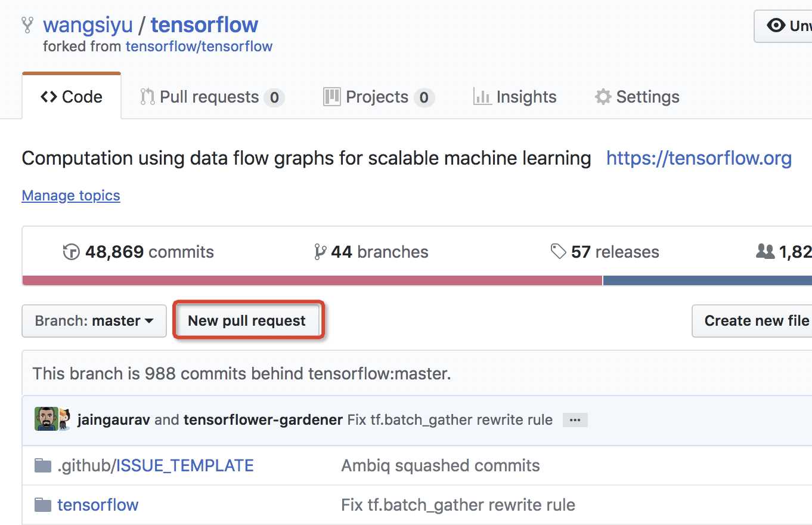
Task: Open the Projects tab
Action: [x=379, y=97]
